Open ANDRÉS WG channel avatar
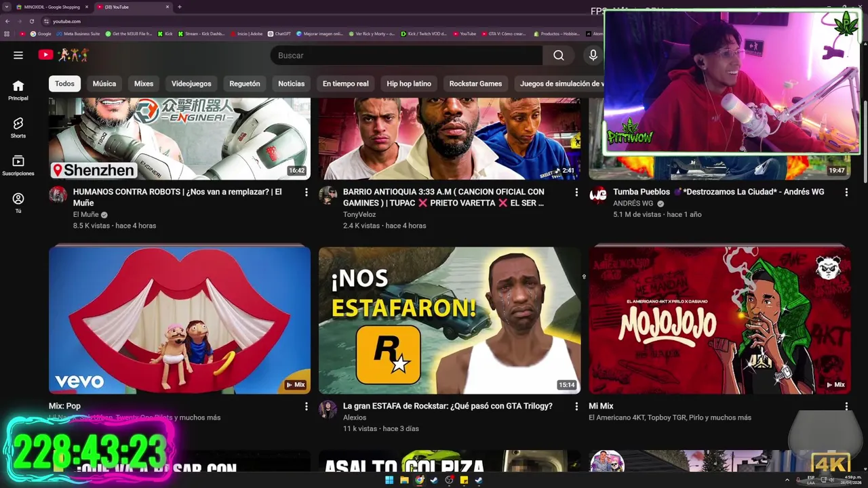This screenshot has width=868, height=488. pyautogui.click(x=598, y=195)
